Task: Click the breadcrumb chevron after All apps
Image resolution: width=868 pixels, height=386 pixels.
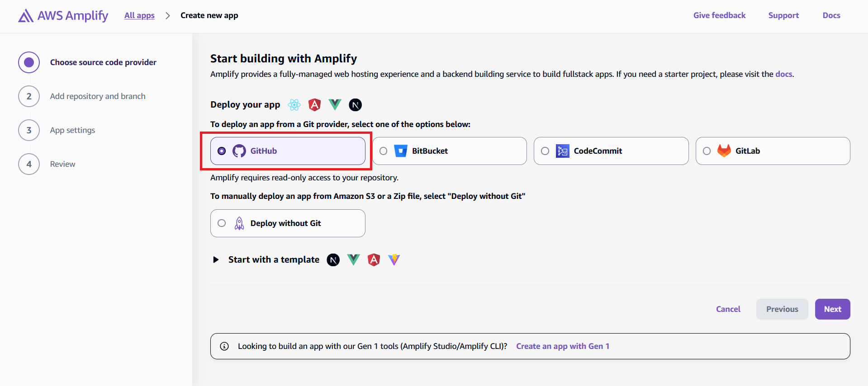Action: [168, 15]
